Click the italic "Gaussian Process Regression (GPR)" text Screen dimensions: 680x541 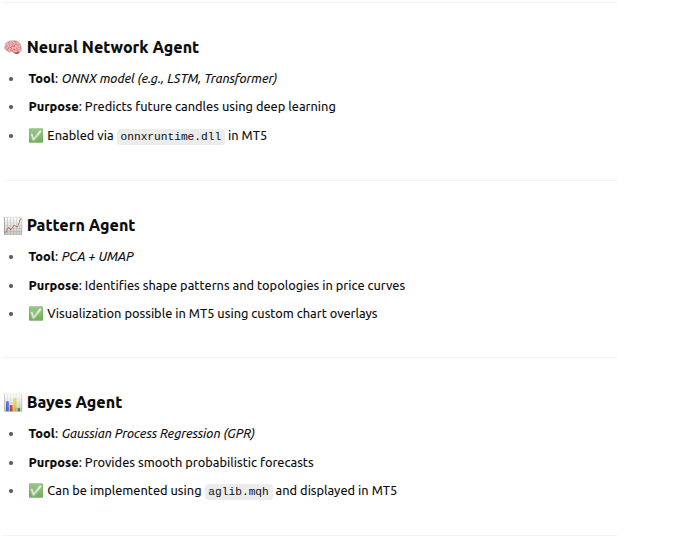158,433
